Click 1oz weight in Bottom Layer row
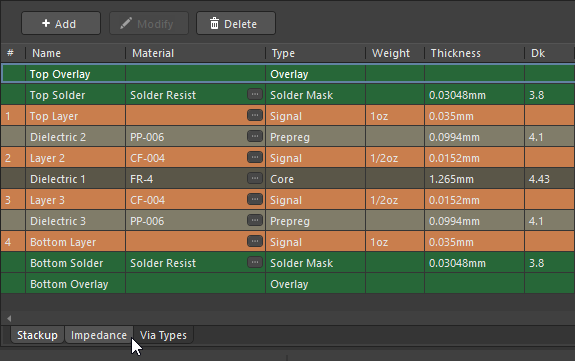 (395, 242)
